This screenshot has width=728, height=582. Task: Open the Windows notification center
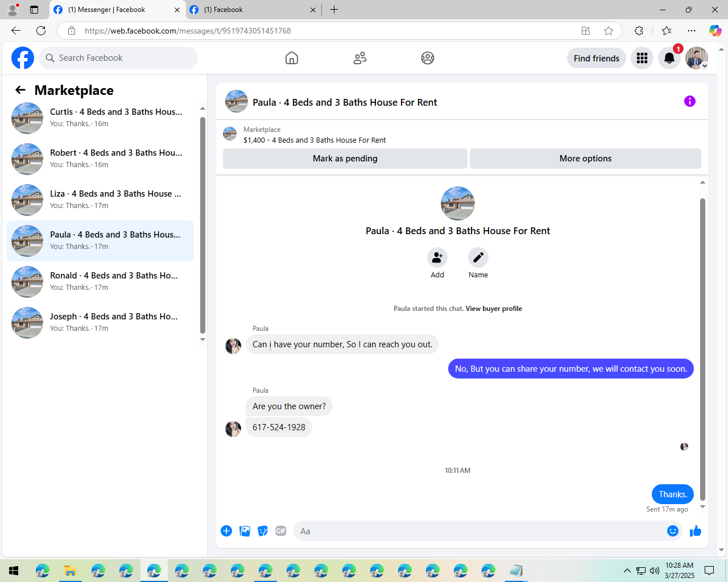pos(709,571)
